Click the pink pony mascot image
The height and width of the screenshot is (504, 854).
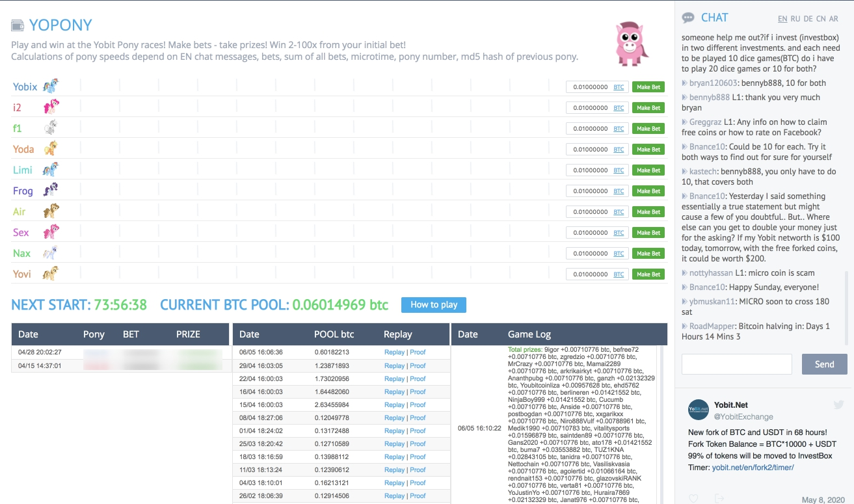click(x=632, y=44)
